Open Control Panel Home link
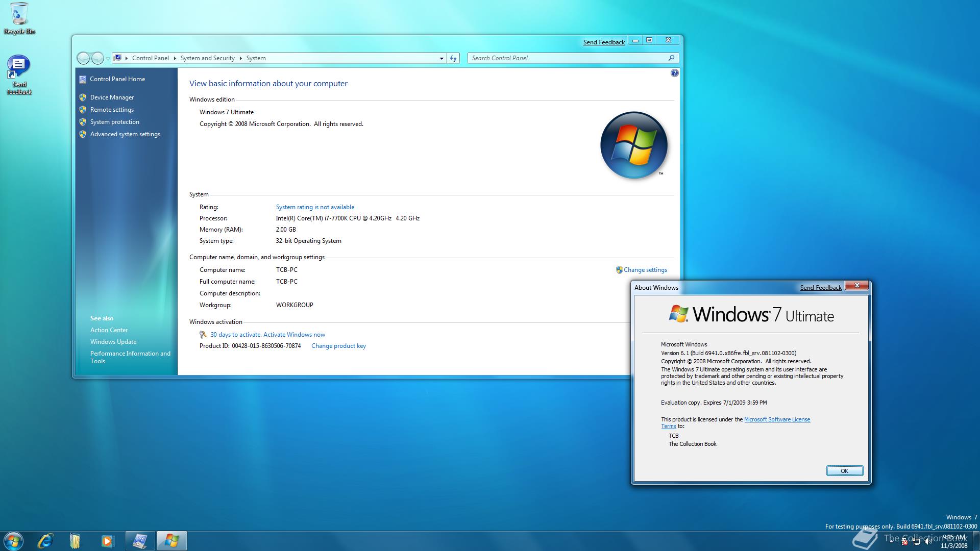Image resolution: width=980 pixels, height=551 pixels. [117, 79]
